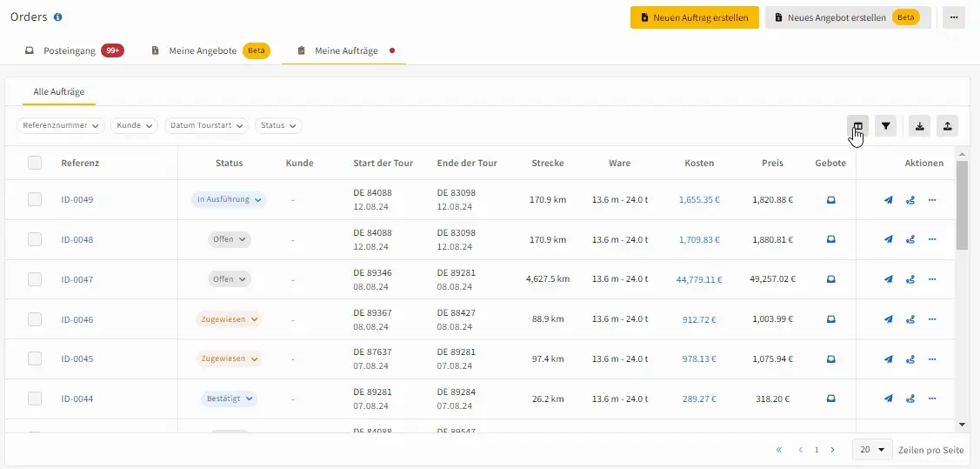Click the route assign icon for ID-0047
This screenshot has height=469, width=980.
pos(910,279)
